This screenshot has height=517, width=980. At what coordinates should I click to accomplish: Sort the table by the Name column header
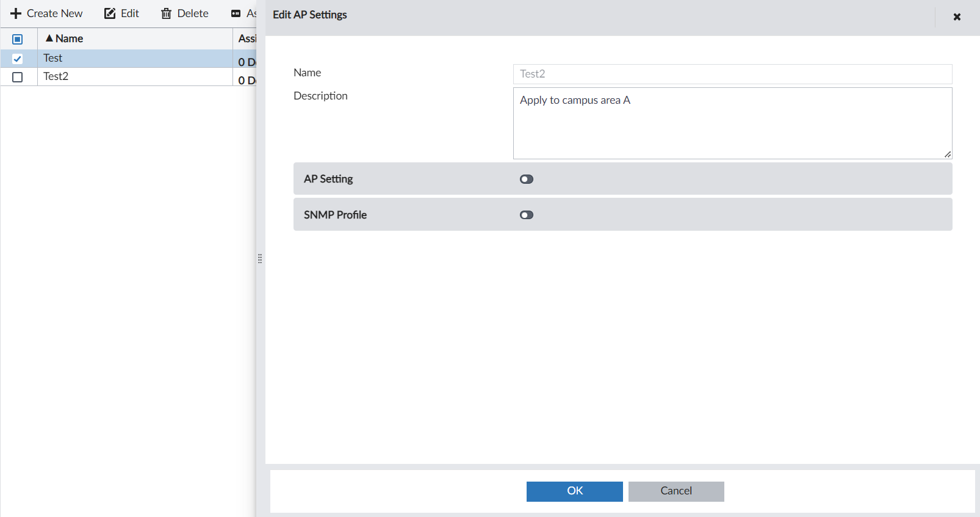[x=135, y=38]
